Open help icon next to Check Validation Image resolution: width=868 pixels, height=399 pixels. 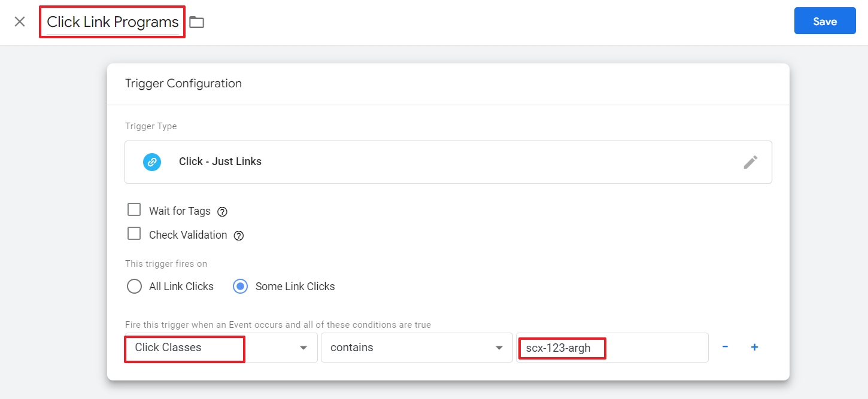239,236
